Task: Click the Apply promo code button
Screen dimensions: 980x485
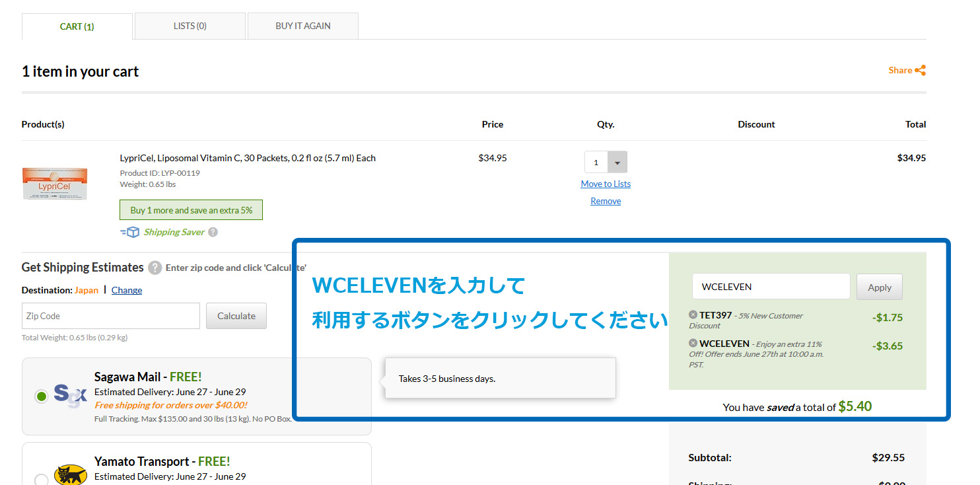Action: tap(880, 287)
